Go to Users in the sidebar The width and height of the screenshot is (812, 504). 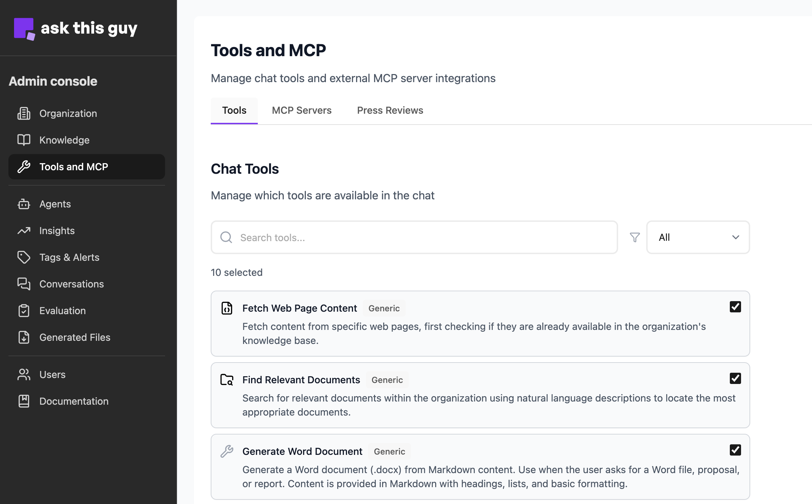click(x=52, y=374)
